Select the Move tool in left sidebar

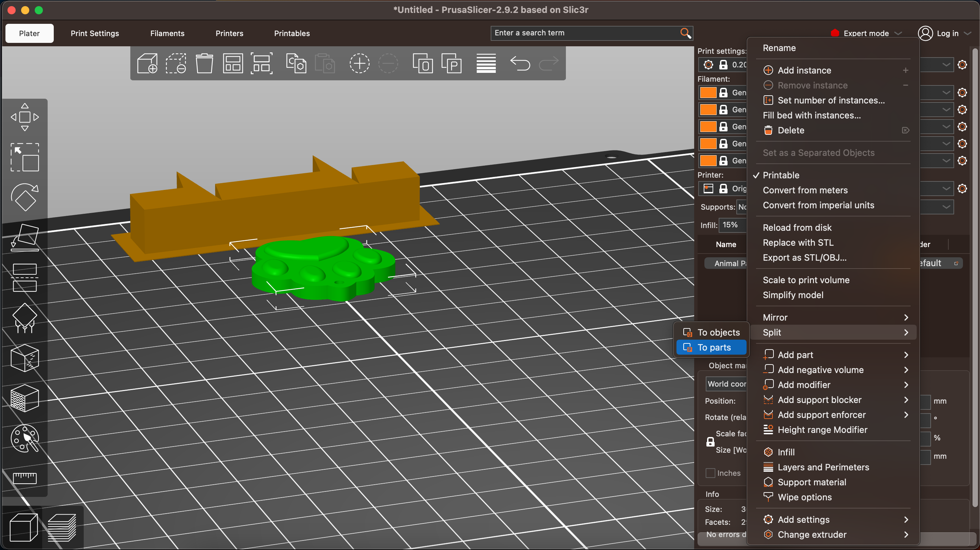tap(25, 117)
